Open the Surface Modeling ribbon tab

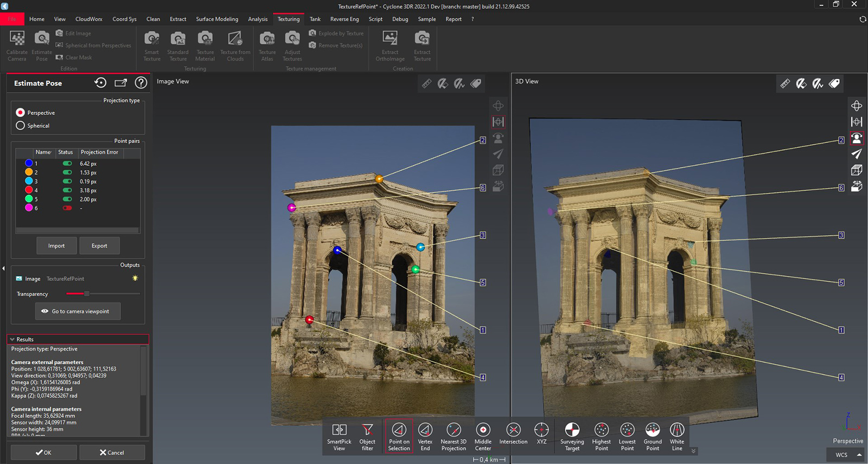pos(217,19)
